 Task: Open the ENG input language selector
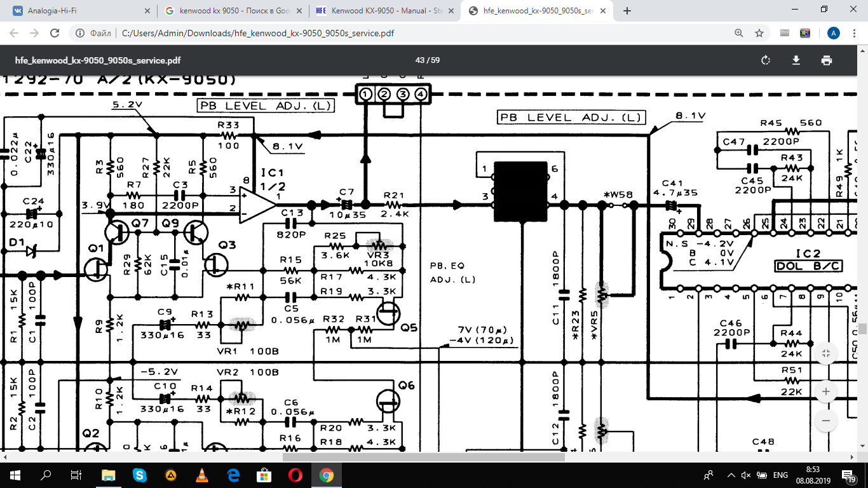pos(780,475)
